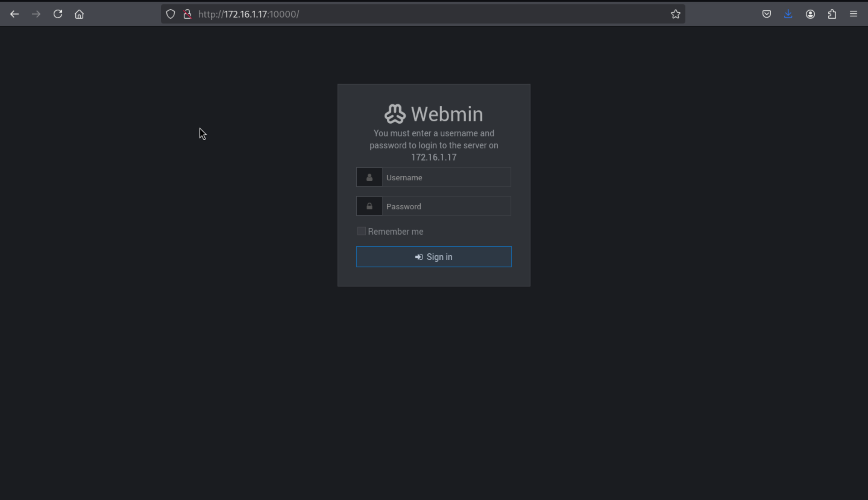
Task: Go back using the browser back arrow
Action: coord(14,14)
